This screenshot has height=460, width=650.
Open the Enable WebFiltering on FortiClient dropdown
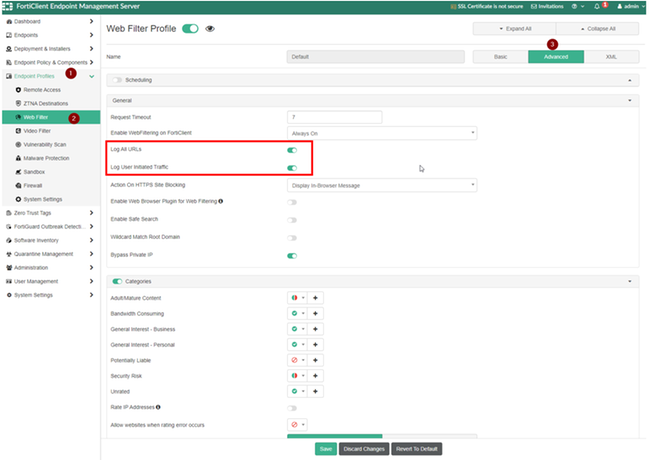coord(382,133)
